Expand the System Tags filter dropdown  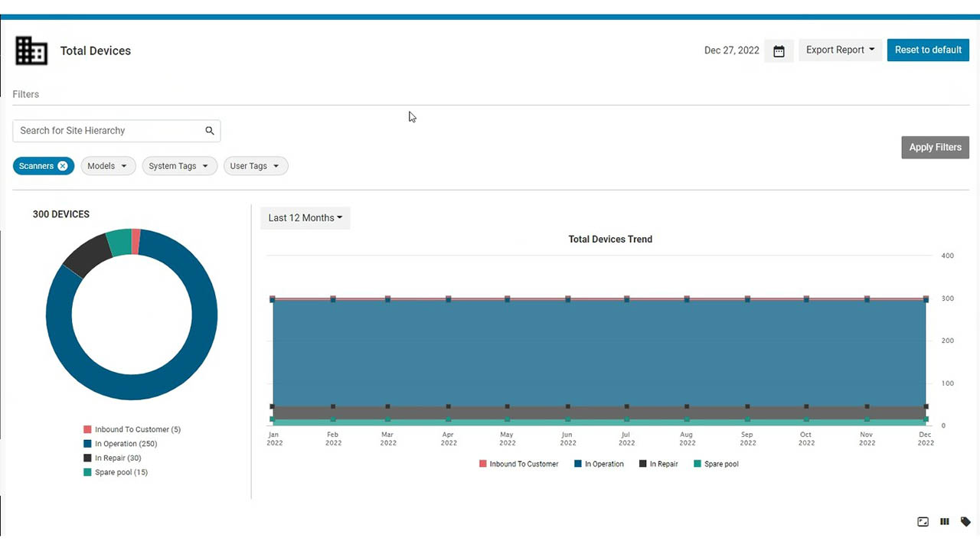[x=180, y=166]
